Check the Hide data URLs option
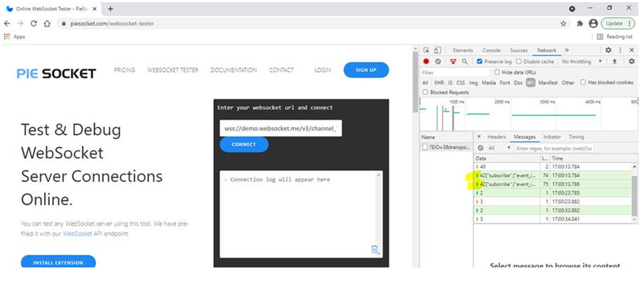This screenshot has width=644, height=283. tap(498, 72)
